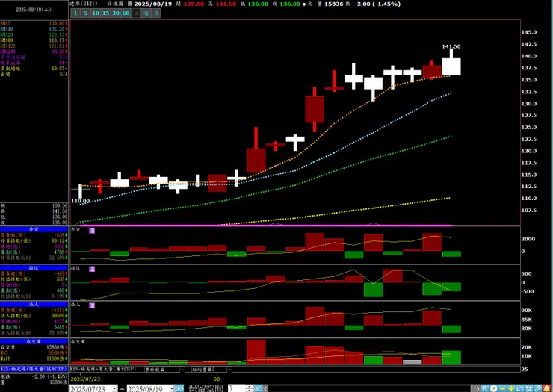Click GO button next to end date
This screenshot has width=553, height=392.
(x=179, y=388)
